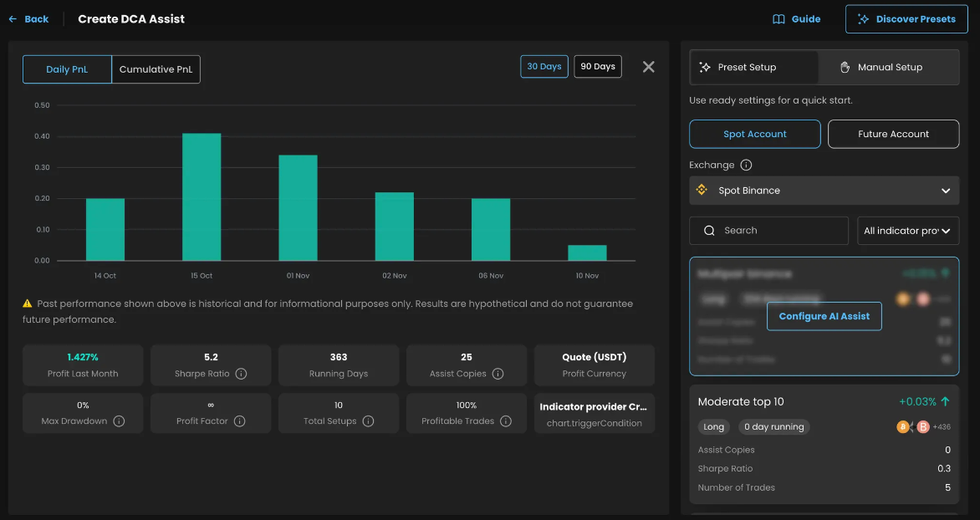Open Discover Presets
Screen dimensions: 980x520
point(906,19)
